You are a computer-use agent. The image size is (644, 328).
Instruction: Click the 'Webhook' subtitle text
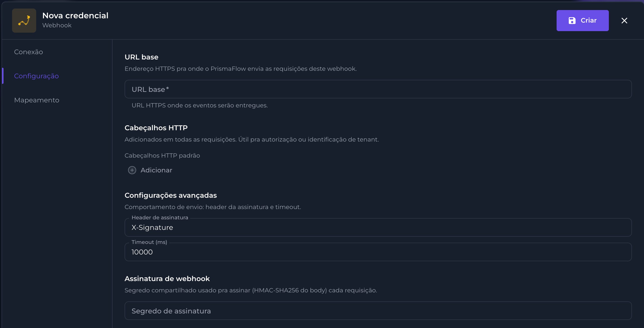57,25
